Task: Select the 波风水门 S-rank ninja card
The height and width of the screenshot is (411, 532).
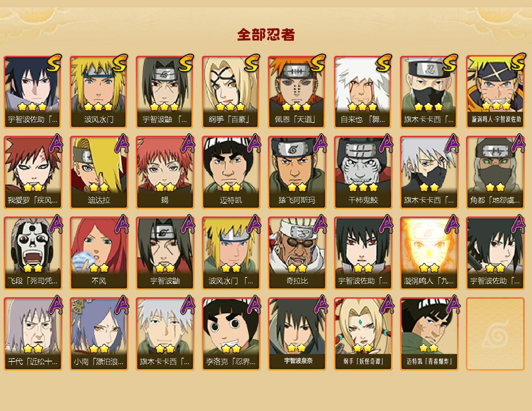Action: (99, 92)
